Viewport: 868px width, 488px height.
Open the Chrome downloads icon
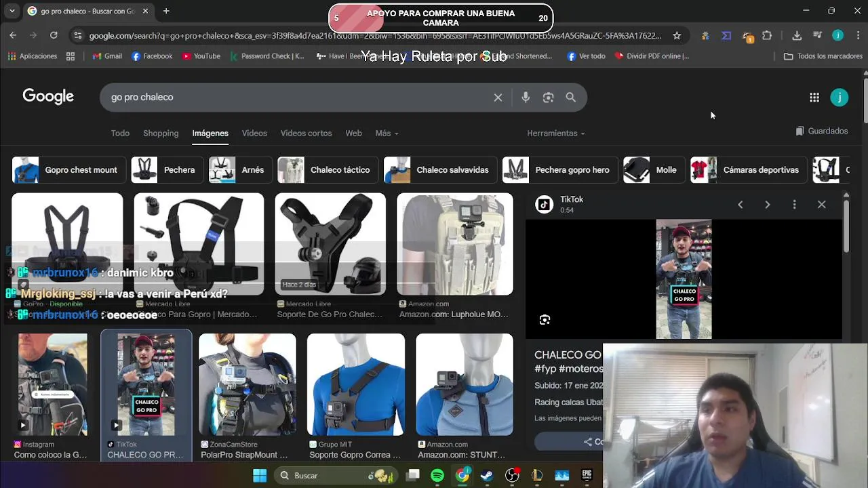[797, 35]
